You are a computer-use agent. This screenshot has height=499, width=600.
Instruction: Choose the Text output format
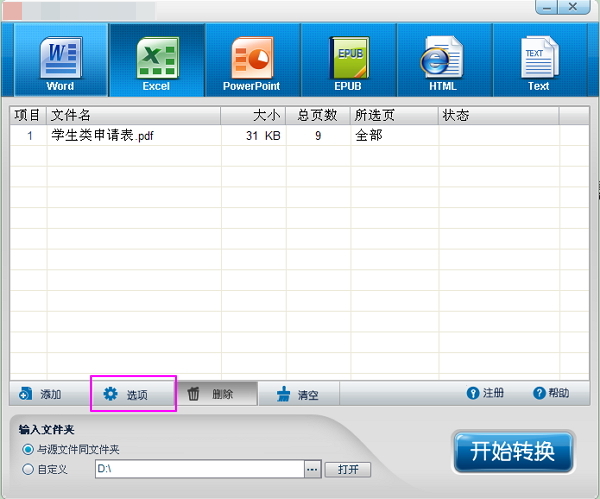[x=540, y=60]
